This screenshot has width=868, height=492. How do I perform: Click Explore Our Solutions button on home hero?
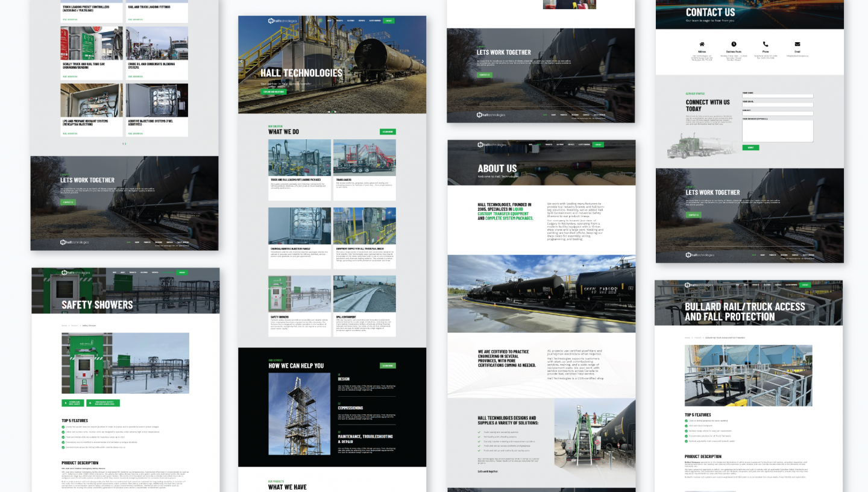click(274, 92)
